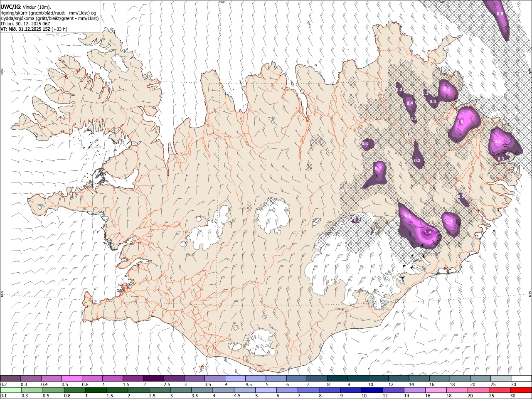
Task: Pick the pale lavender snow swatch above 4
Action: [235, 379]
